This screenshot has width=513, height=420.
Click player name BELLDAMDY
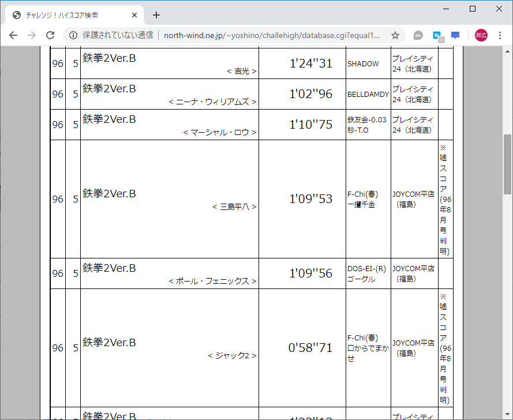(x=368, y=95)
